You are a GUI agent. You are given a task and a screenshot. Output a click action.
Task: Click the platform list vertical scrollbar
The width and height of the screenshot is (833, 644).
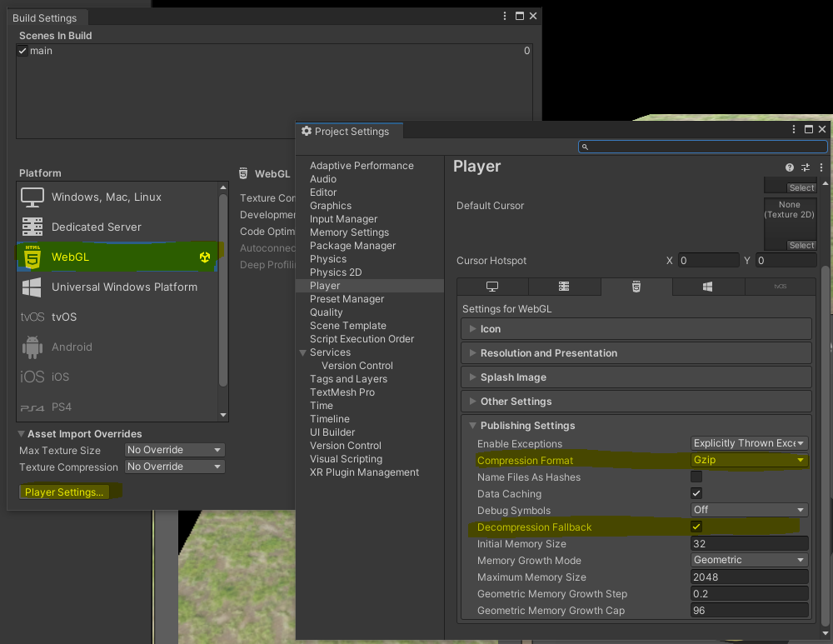pyautogui.click(x=222, y=292)
